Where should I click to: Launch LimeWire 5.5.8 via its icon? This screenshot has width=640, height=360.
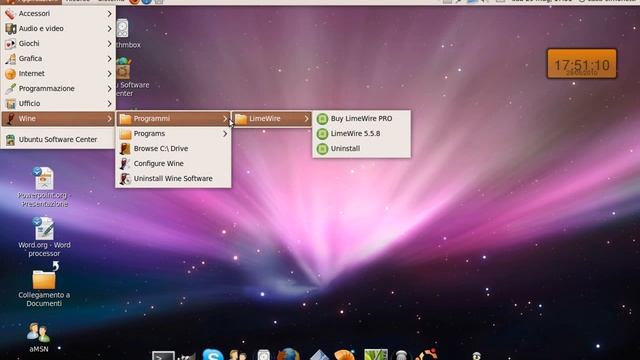click(x=322, y=134)
